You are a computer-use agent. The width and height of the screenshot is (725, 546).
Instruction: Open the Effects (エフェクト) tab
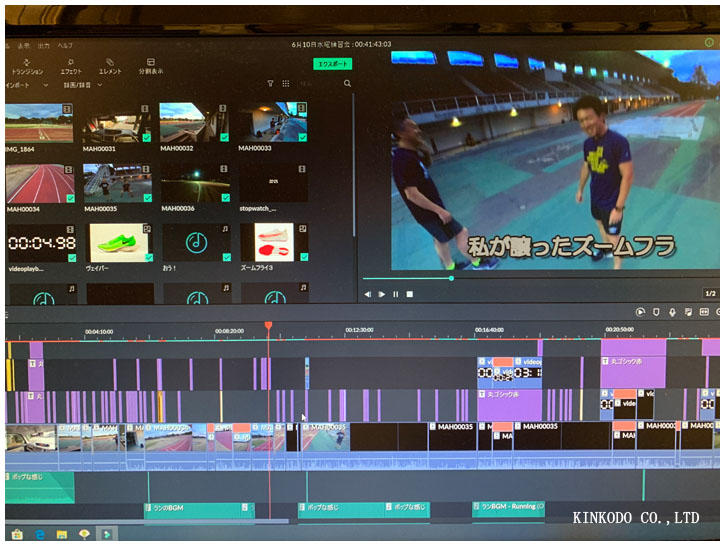point(71,66)
